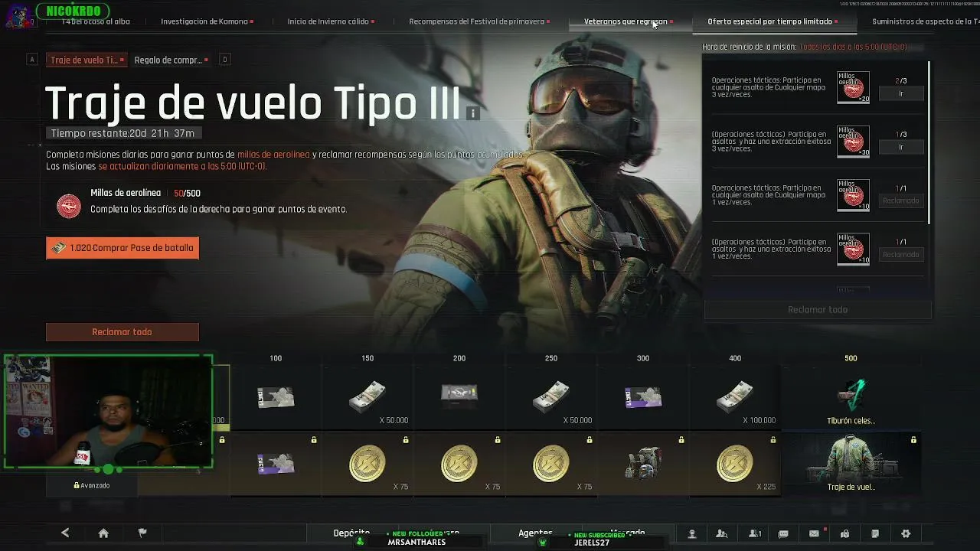The width and height of the screenshot is (980, 551).
Task: Open the squad members icon showing 1
Action: tap(755, 533)
